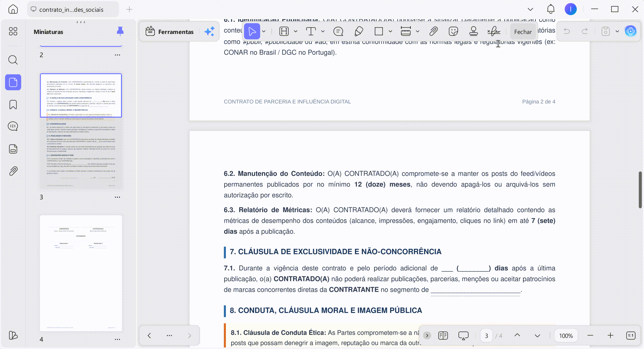Expand the shape tool dropdown

[390, 32]
